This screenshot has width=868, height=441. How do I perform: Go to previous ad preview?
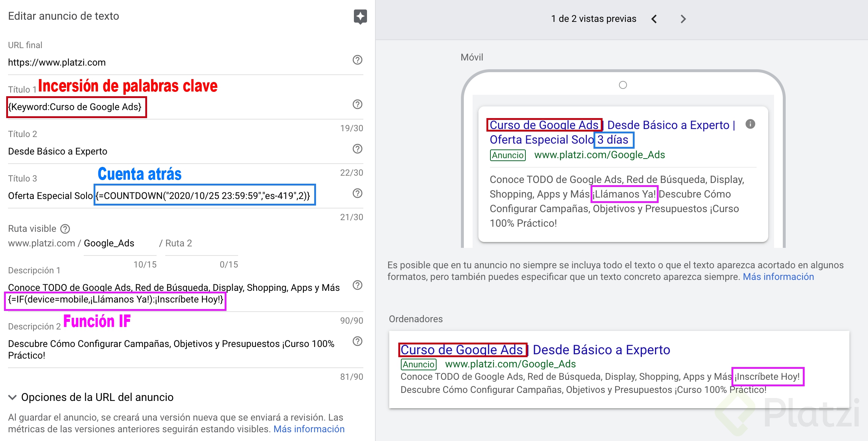[654, 19]
